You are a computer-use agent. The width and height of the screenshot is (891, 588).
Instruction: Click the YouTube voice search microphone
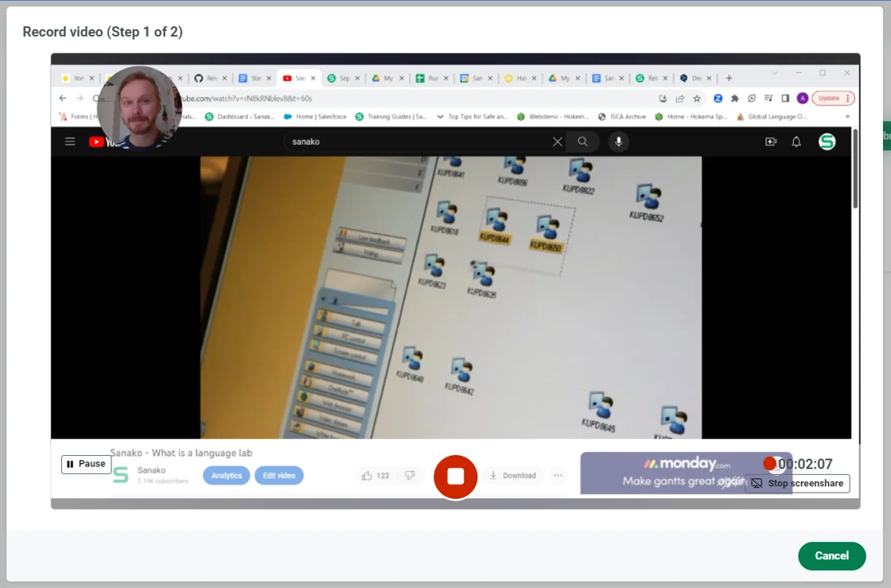(x=617, y=142)
